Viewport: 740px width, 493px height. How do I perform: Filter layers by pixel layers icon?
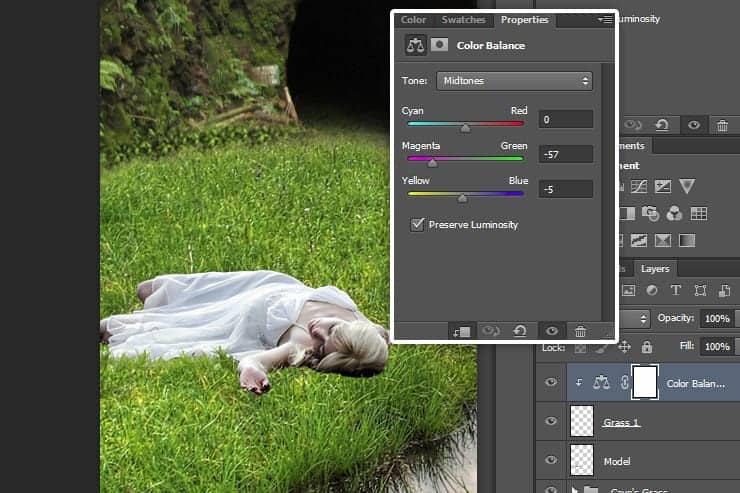pyautogui.click(x=629, y=290)
